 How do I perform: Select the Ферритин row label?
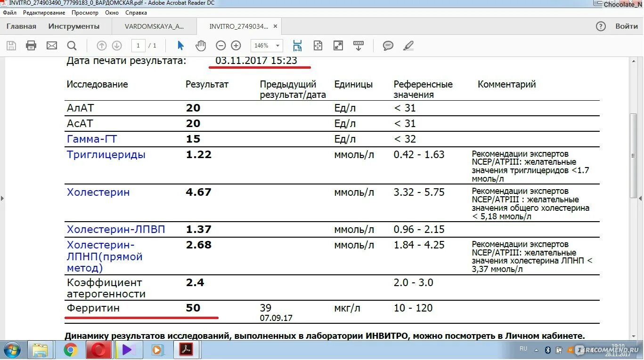(93, 309)
